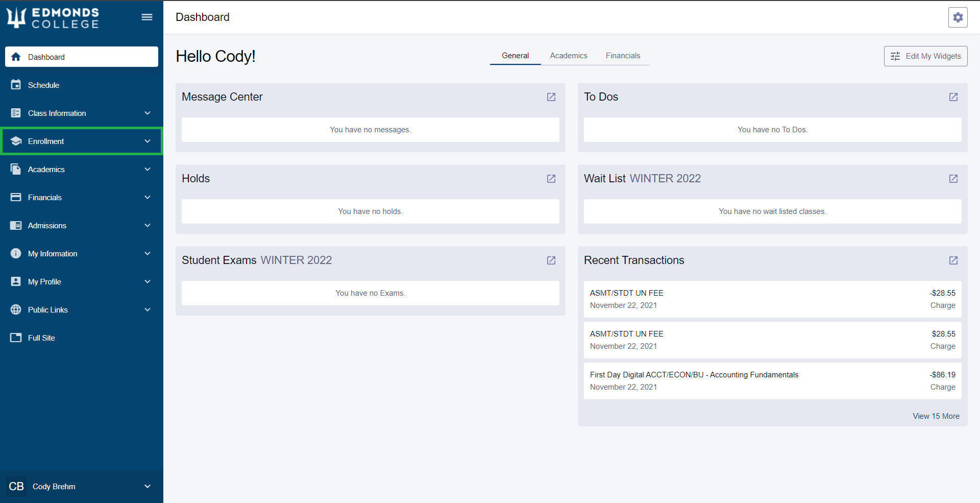Click the My Profile person icon
The width and height of the screenshot is (980, 503).
click(16, 281)
